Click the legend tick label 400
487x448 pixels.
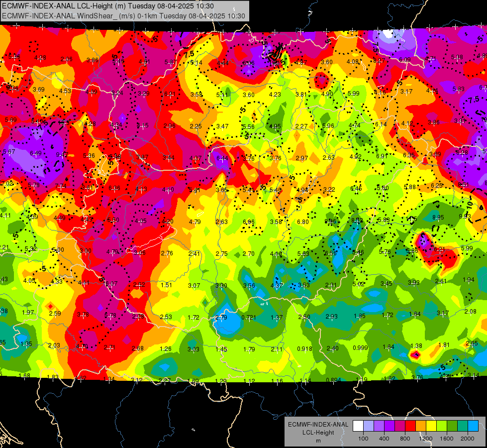coord(384,439)
